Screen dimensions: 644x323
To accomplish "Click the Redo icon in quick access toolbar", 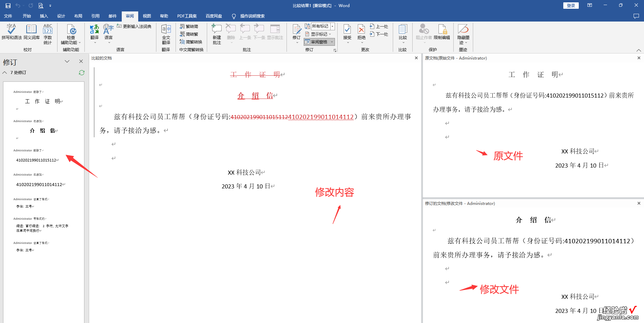I will click(x=31, y=6).
